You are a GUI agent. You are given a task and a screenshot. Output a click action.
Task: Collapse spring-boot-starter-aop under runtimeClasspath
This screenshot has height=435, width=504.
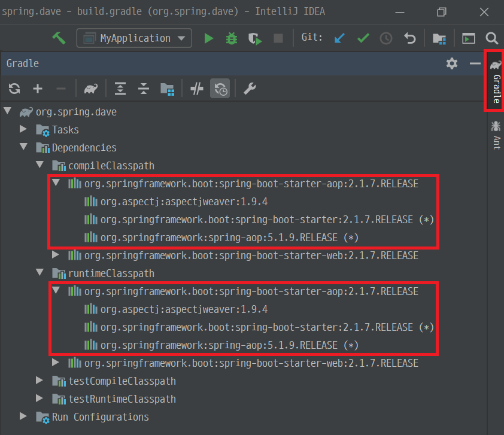click(56, 290)
